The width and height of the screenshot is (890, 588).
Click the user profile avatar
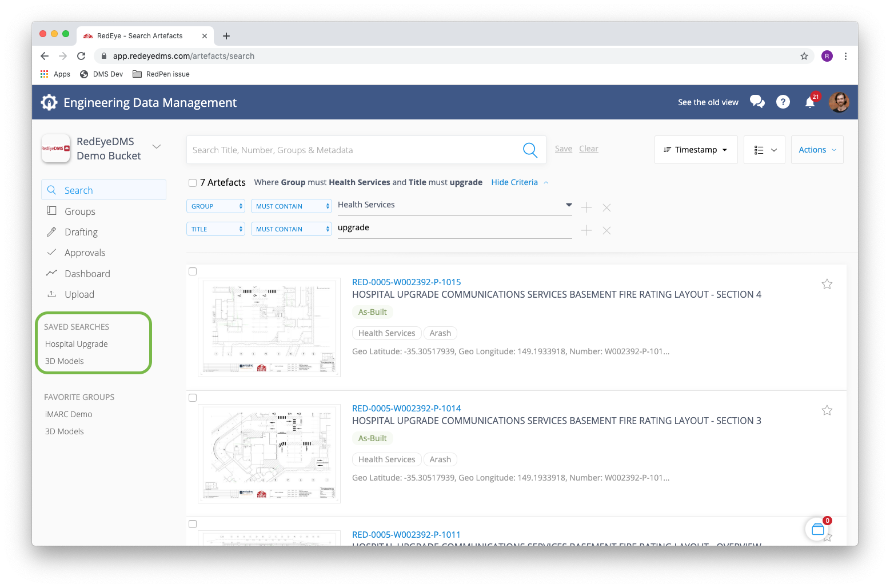point(839,102)
